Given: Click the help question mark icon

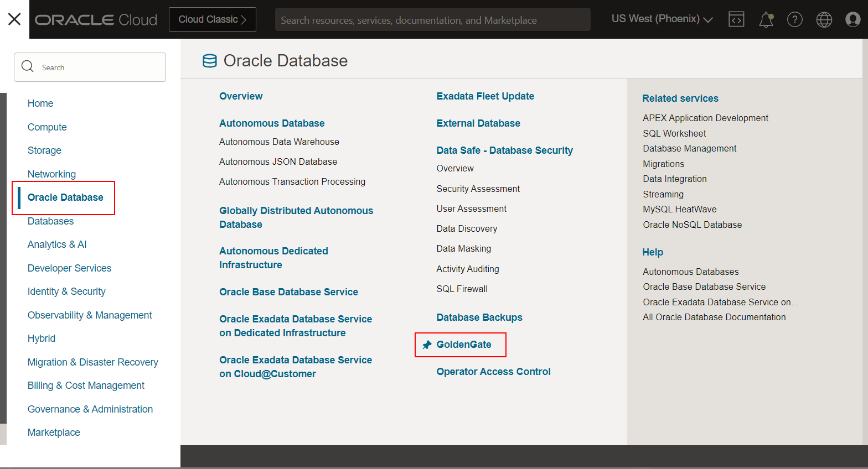Looking at the screenshot, I should 795,20.
